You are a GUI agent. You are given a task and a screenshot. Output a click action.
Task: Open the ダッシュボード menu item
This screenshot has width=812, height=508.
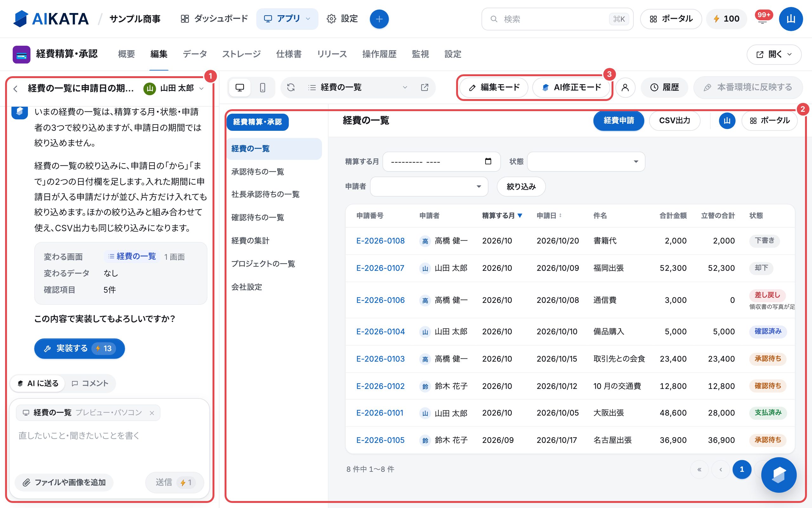(x=214, y=19)
